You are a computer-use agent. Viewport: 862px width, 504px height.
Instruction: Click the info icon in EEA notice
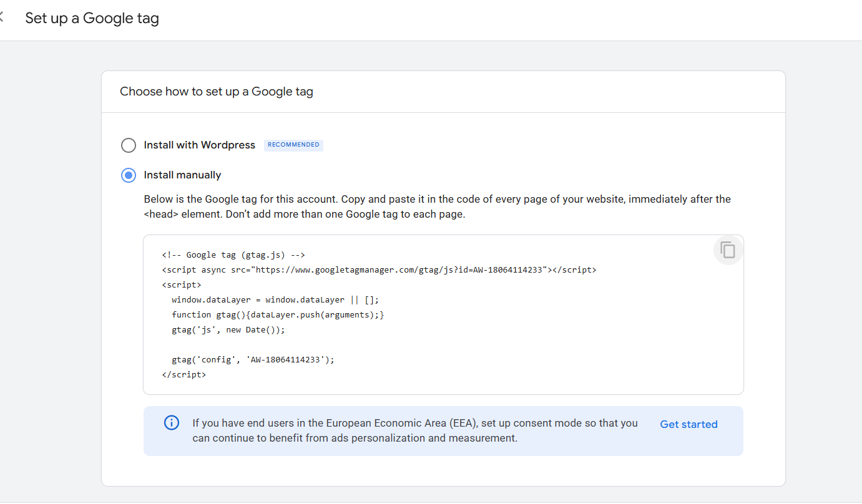coord(171,423)
